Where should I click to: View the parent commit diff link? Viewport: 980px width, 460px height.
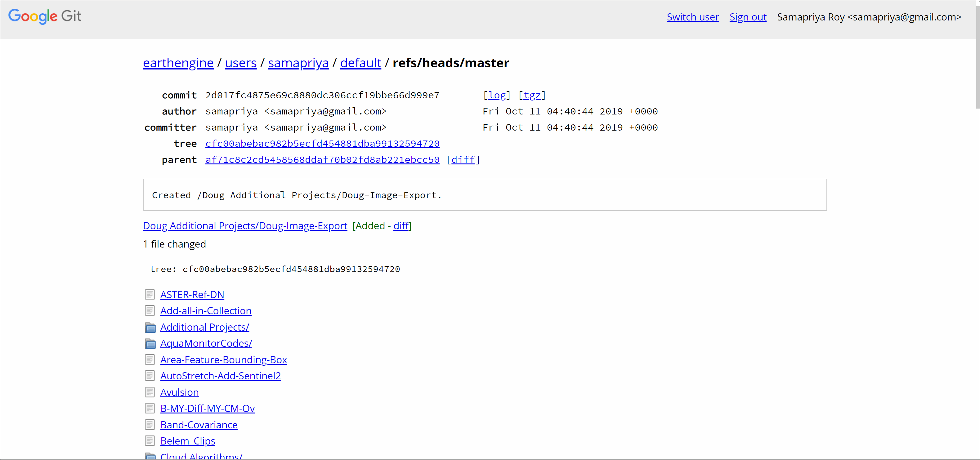(463, 160)
